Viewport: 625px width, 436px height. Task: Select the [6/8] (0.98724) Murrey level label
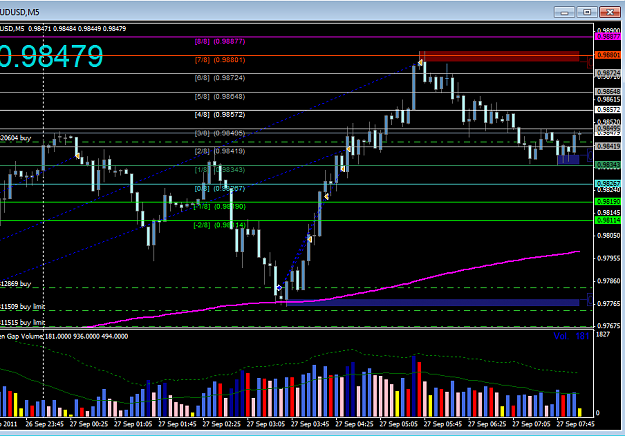220,78
